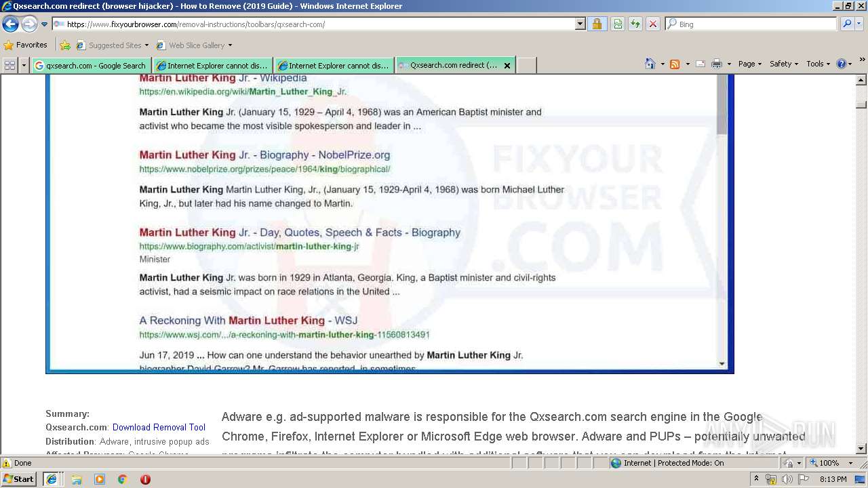Click the volume speaker tray icon
Screen dimensions: 868x488
(x=787, y=479)
